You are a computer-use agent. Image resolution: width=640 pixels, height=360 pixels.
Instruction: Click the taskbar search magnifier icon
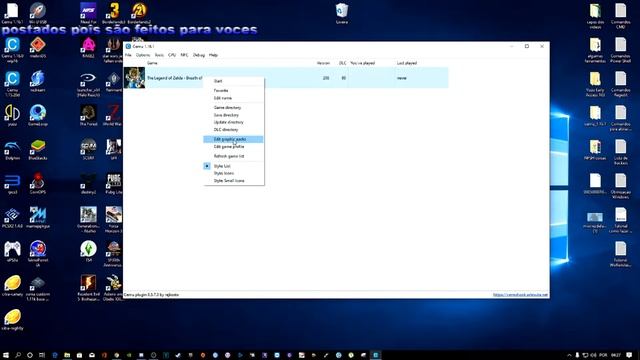(18, 355)
